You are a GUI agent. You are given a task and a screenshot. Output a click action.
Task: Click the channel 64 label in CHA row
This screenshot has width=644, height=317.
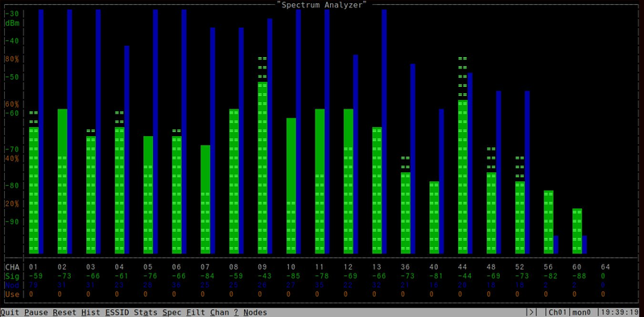605,267
